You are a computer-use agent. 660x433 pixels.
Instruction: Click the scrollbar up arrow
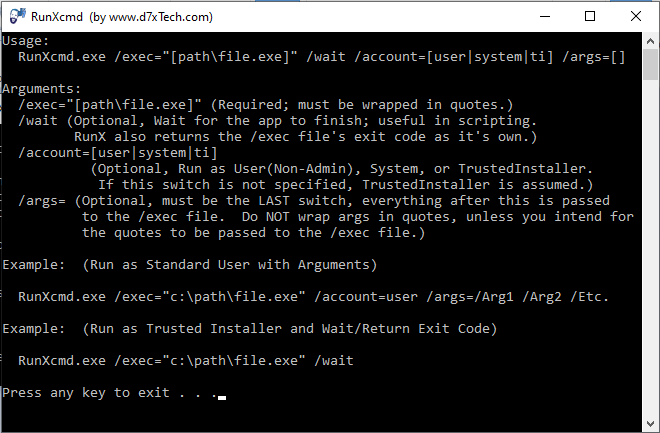(650, 41)
